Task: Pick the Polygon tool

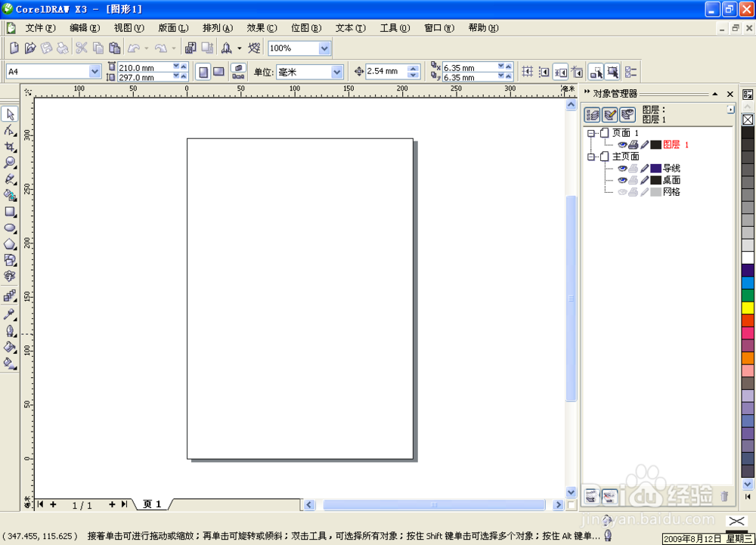Action: (10, 244)
